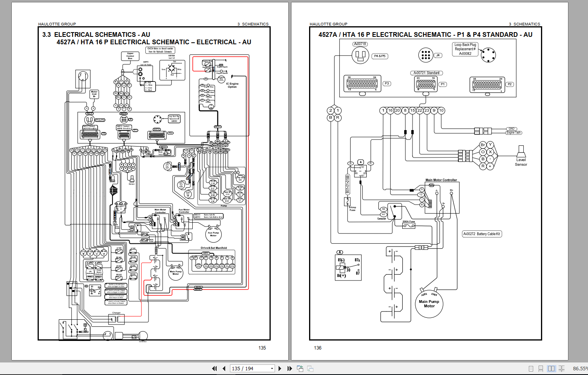Viewport: 588px width, 375px height.
Task: Enable two-page continuous scrolling mode
Action: click(561, 368)
